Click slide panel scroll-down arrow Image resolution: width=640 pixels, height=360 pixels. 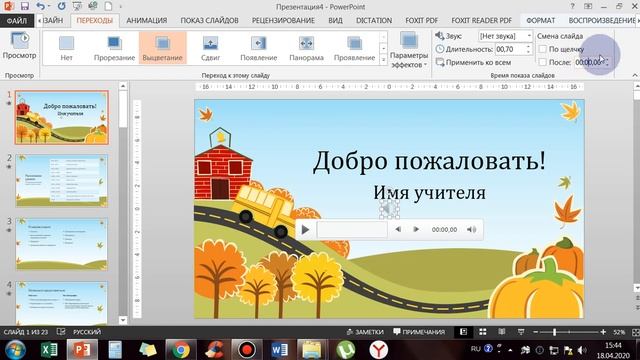123,320
